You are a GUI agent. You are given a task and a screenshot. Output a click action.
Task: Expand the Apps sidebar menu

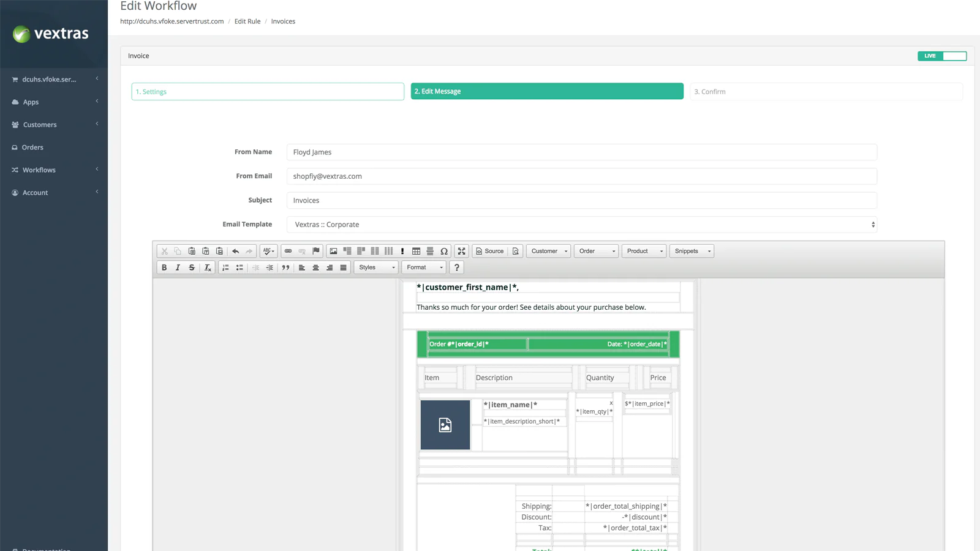54,102
